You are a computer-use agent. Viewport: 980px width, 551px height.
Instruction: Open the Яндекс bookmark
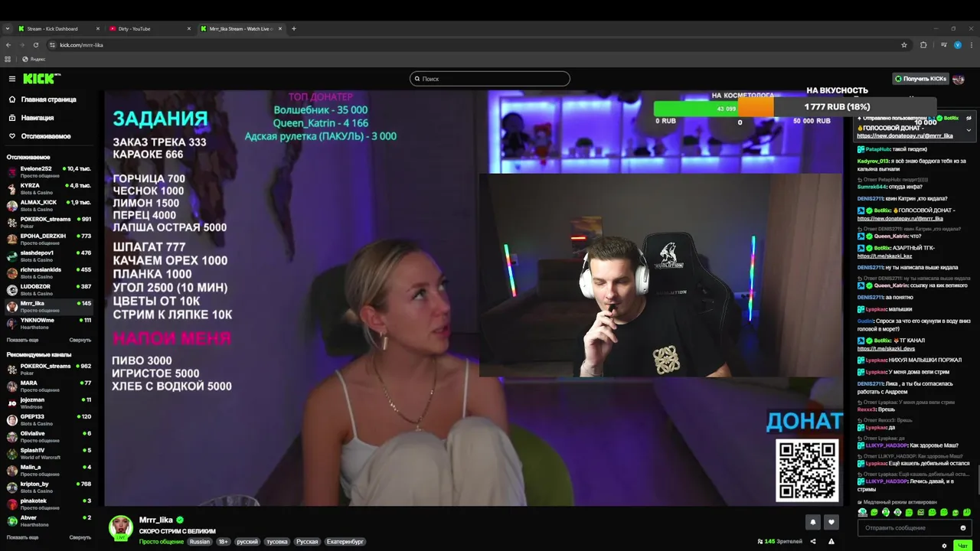(x=34, y=59)
